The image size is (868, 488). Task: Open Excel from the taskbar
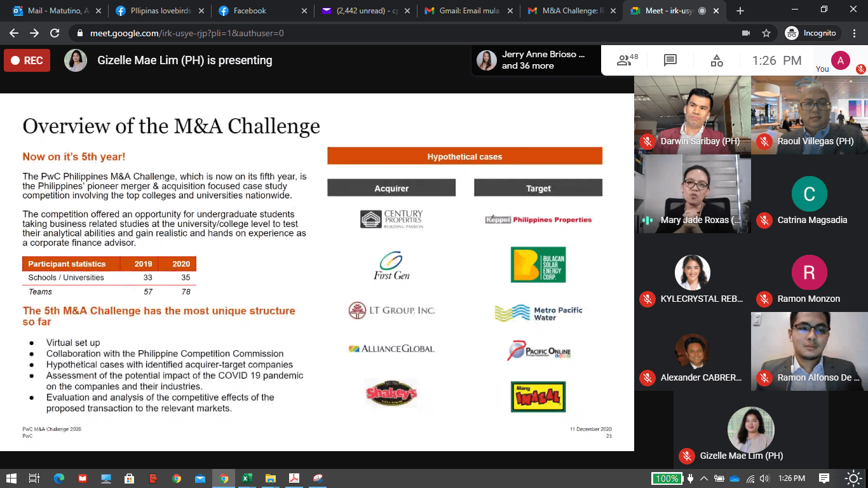click(247, 478)
